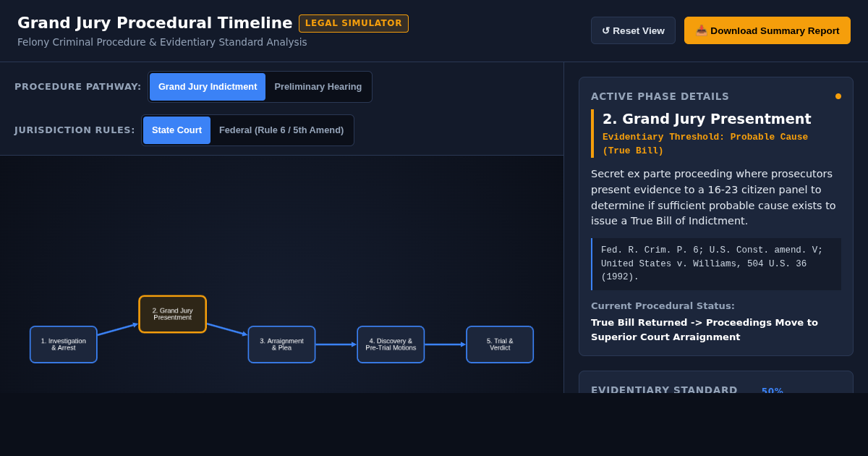
Task: Click the Current Procedural Status label
Action: click(663, 306)
